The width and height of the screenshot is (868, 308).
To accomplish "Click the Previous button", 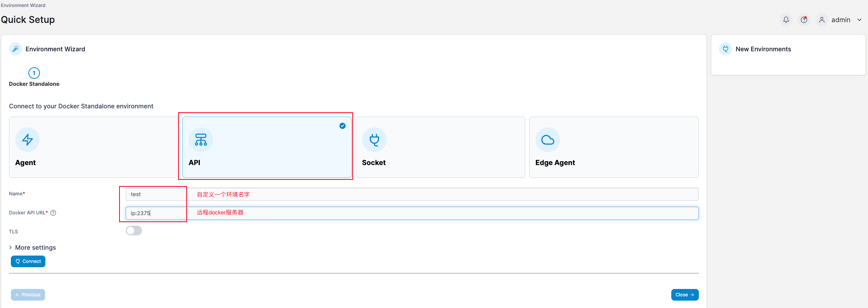I will (x=28, y=295).
